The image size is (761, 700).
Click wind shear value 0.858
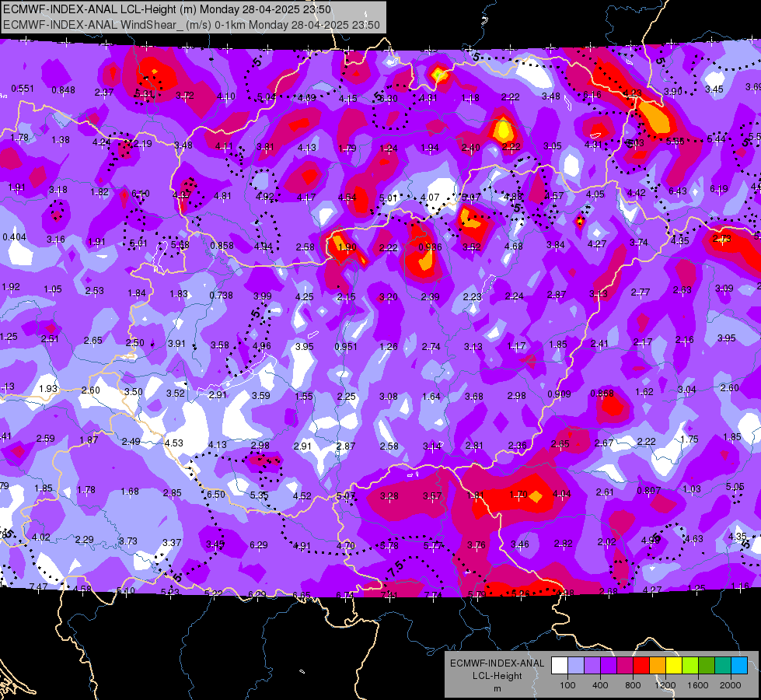(222, 245)
